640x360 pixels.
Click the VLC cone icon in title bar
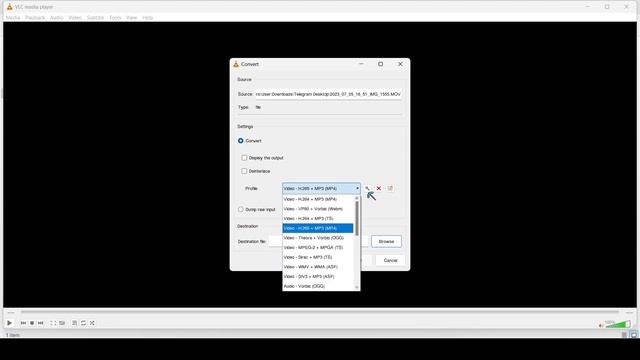(9, 7)
